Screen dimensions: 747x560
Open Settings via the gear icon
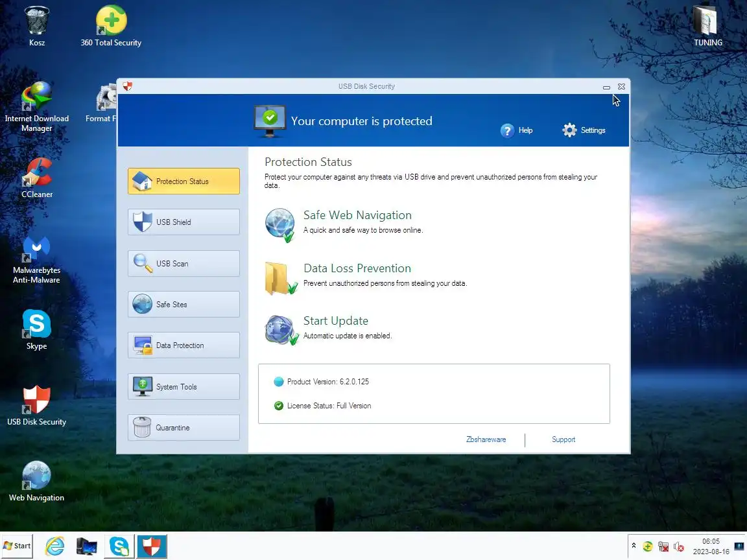569,130
